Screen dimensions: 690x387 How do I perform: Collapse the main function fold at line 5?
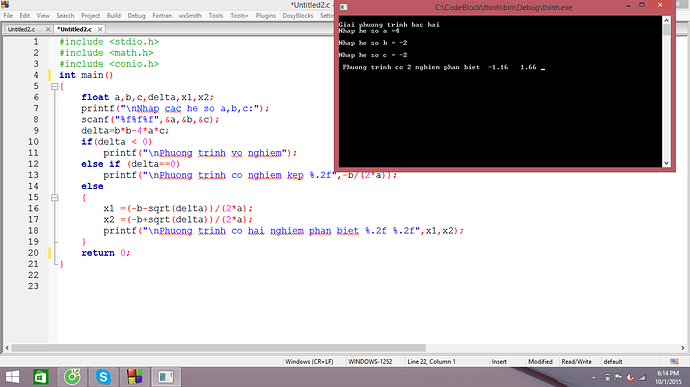(55, 87)
